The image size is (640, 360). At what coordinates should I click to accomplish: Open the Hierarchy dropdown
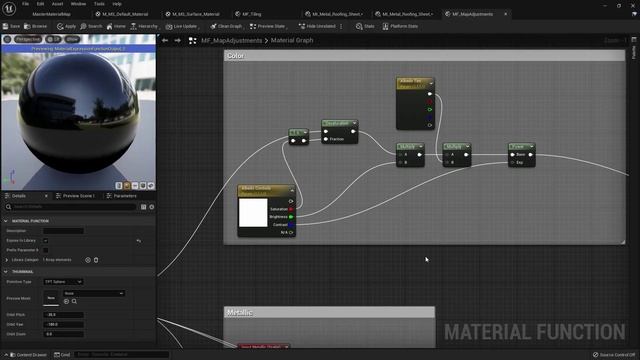pyautogui.click(x=144, y=26)
